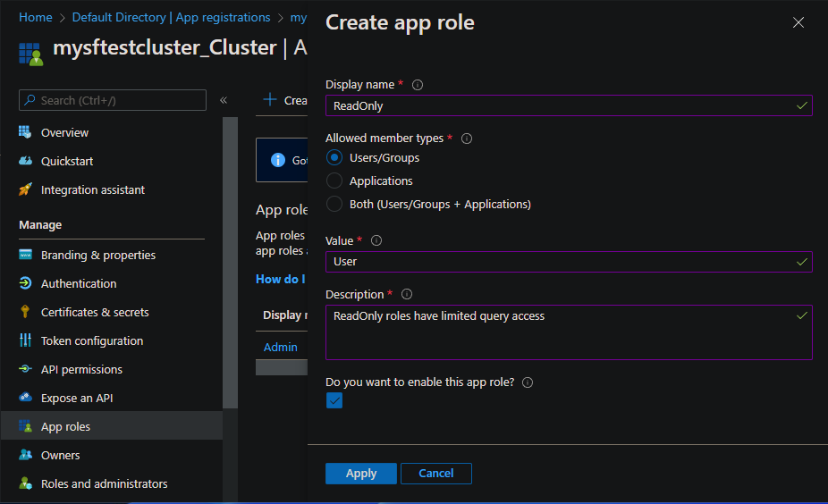Open Token configuration icon
828x504 pixels.
click(x=25, y=340)
